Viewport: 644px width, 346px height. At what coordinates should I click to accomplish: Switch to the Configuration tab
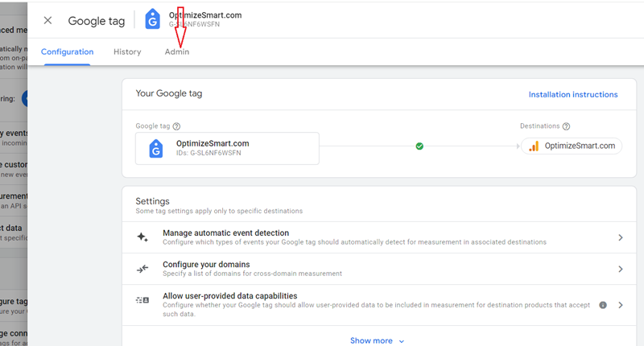68,51
